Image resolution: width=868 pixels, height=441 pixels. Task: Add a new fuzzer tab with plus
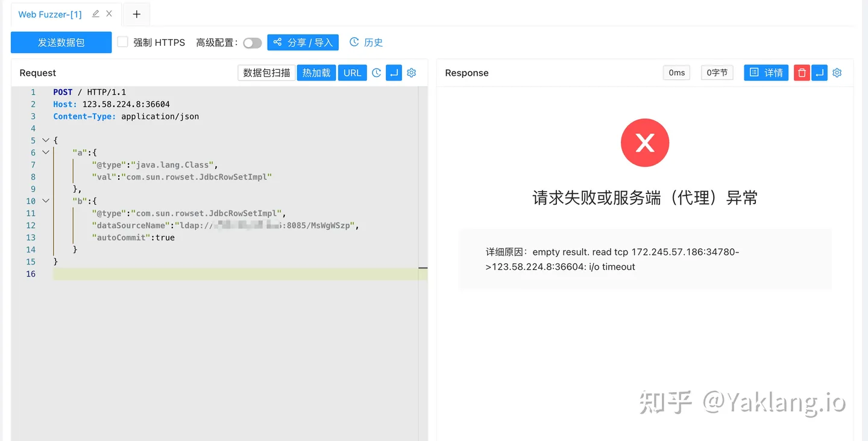click(137, 14)
